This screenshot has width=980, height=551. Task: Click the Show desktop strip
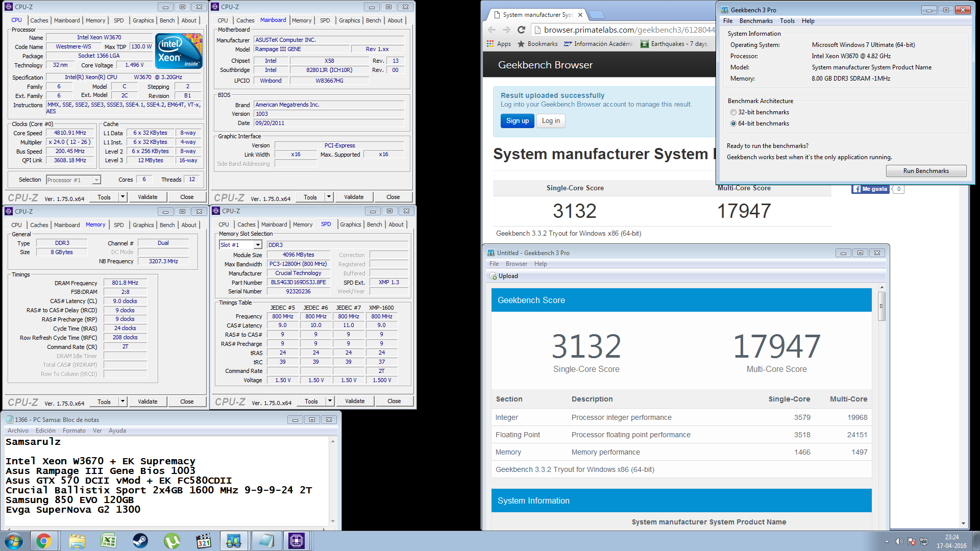pos(976,541)
